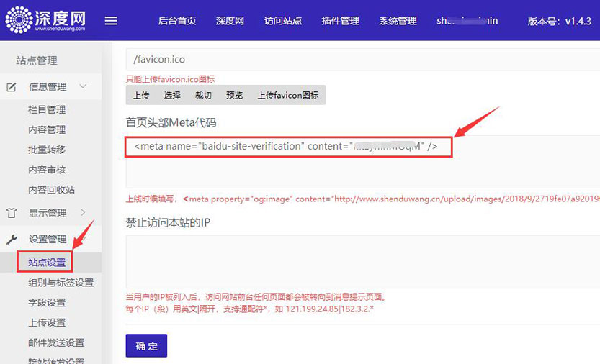Open the 插件管理 menu
The image size is (600, 364).
(x=340, y=21)
